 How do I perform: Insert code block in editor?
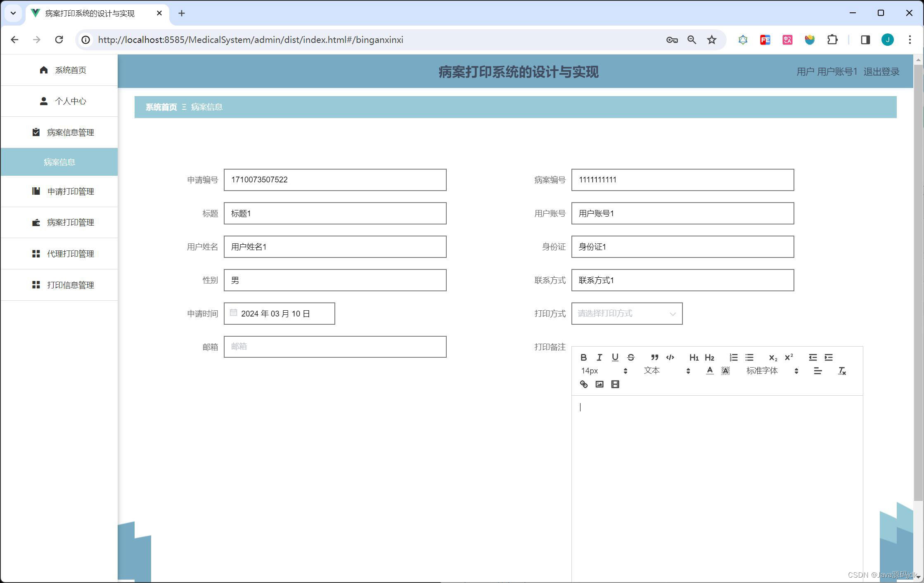(670, 357)
